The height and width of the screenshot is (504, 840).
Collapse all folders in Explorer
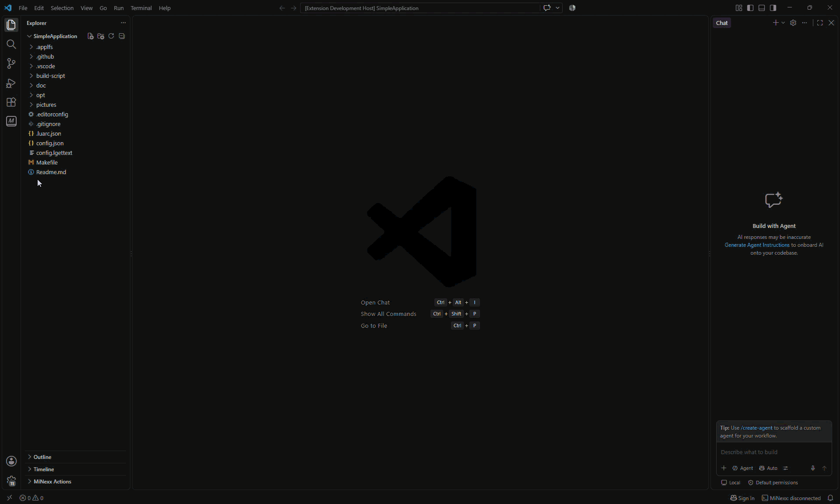(x=122, y=36)
